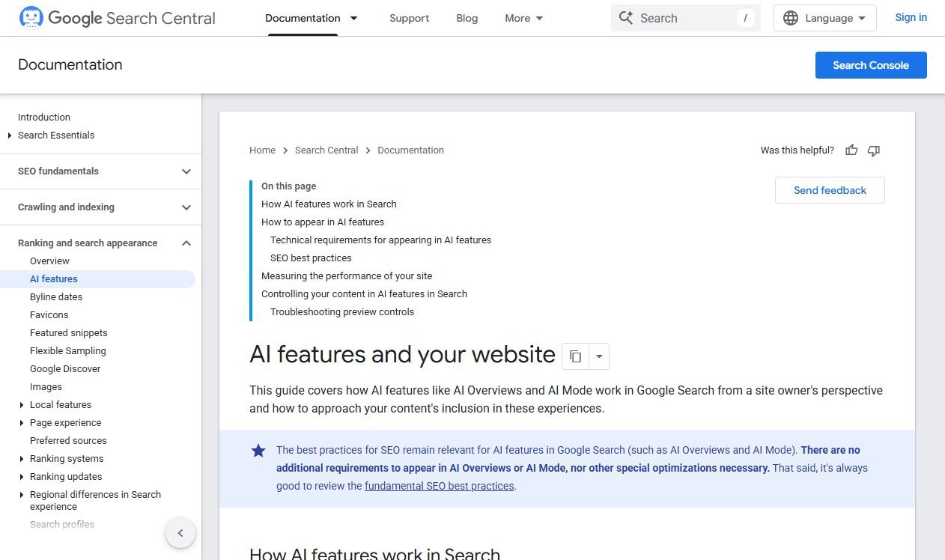Open fundamental SEO best practices link

point(440,486)
